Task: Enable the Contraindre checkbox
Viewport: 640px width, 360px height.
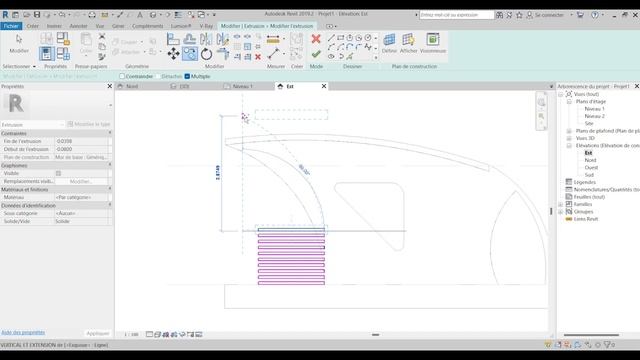Action: (122, 76)
